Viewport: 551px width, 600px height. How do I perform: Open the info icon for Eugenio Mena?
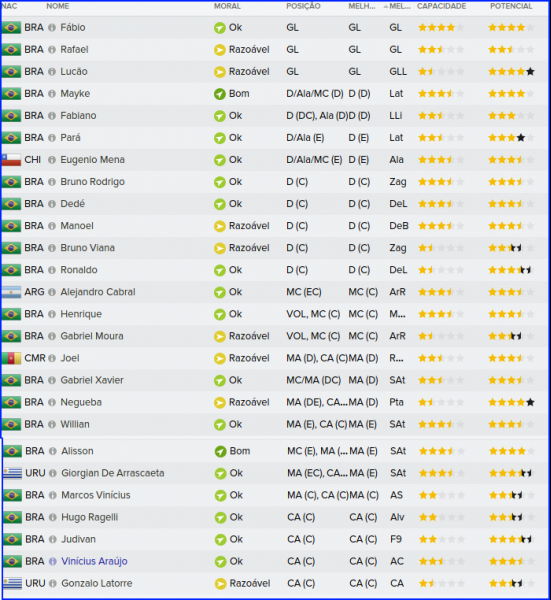52,160
